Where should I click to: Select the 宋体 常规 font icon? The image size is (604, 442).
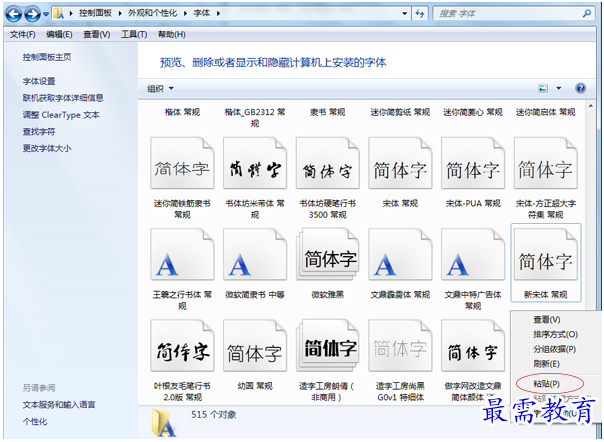[400, 163]
